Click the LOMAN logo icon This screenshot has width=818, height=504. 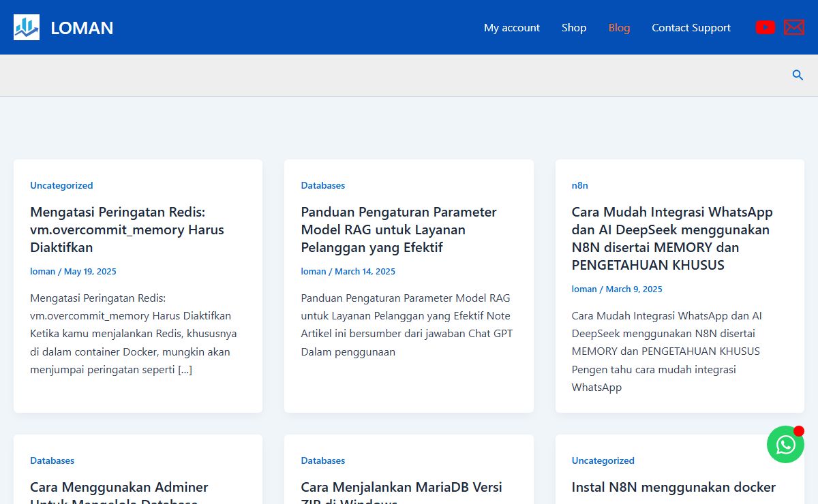click(27, 27)
